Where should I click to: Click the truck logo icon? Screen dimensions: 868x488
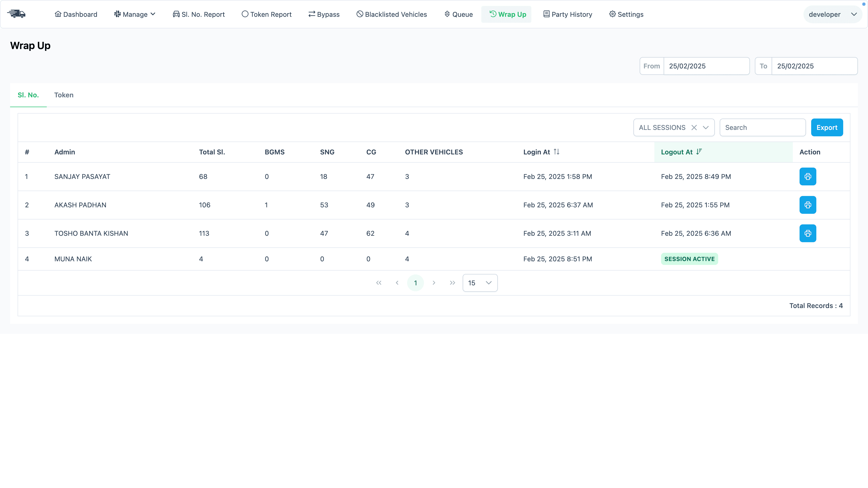17,14
